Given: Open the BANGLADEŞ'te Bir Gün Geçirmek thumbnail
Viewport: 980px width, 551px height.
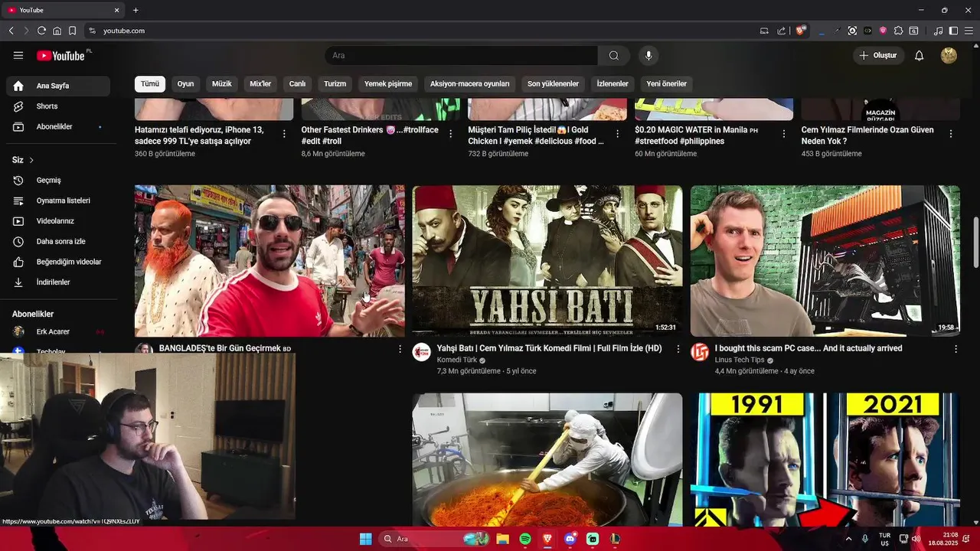Looking at the screenshot, I should pos(269,261).
